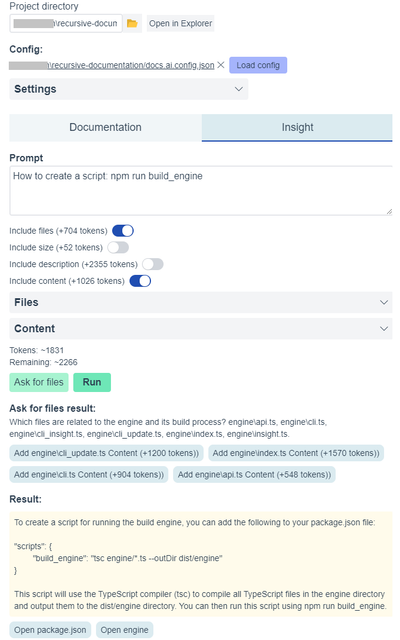
Task: Toggle Include files switch
Action: click(123, 231)
